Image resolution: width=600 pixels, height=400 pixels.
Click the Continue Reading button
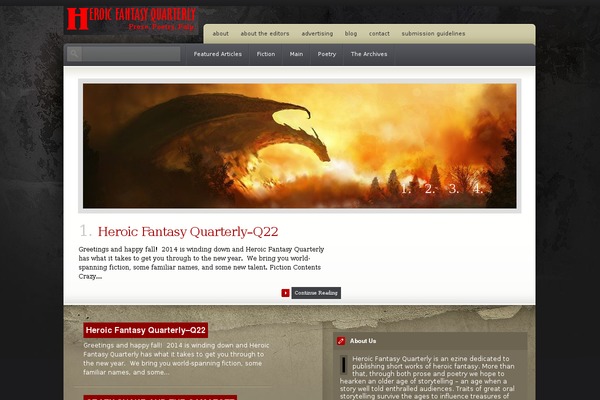pos(316,293)
